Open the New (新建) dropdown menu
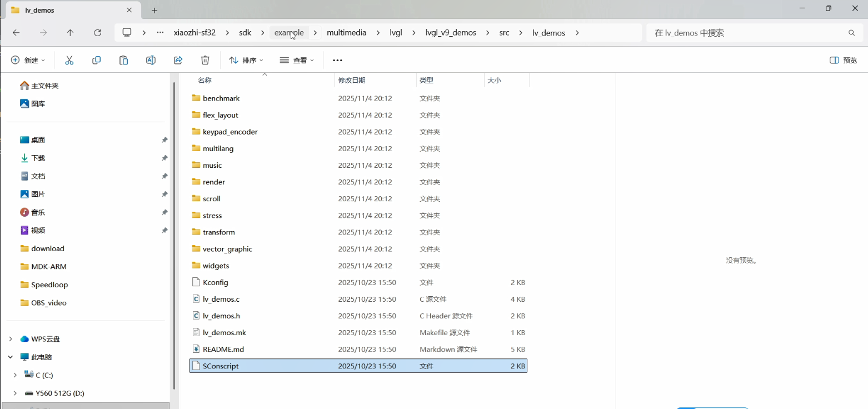This screenshot has height=409, width=868. pos(28,60)
